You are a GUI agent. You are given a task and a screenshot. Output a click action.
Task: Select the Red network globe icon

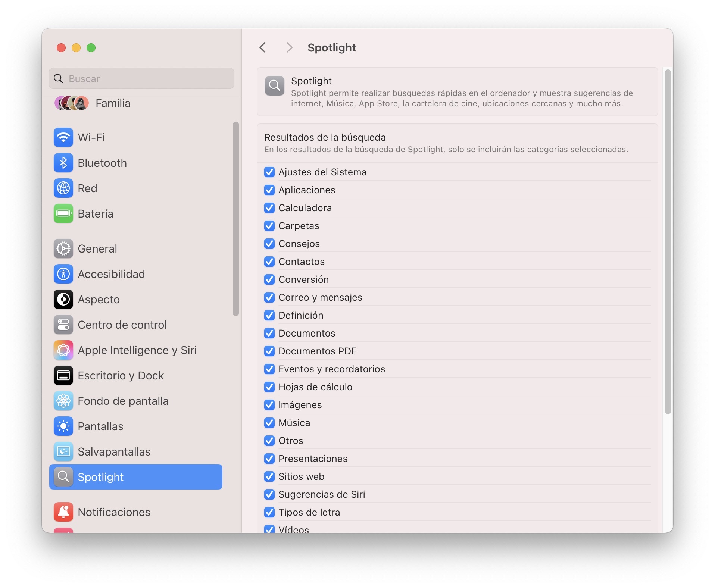pos(63,188)
